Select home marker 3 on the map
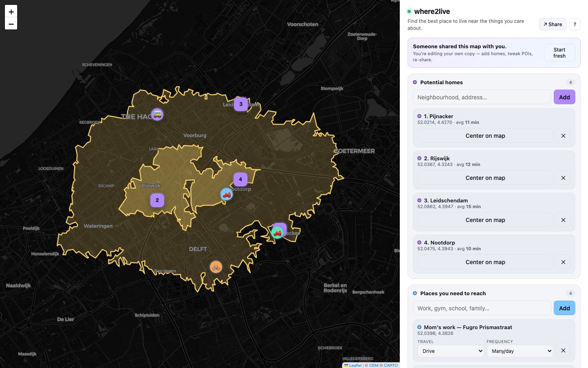This screenshot has height=368, width=588. pyautogui.click(x=241, y=104)
